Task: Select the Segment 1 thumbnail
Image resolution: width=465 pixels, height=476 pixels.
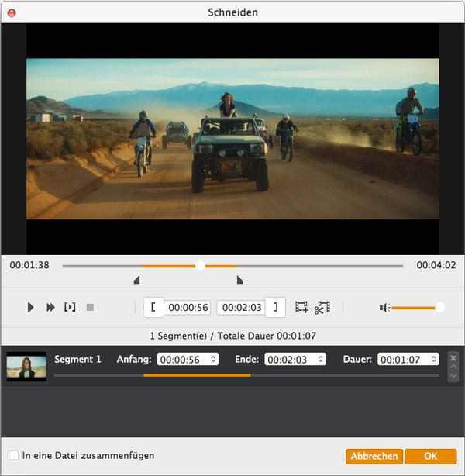Action: tap(26, 366)
